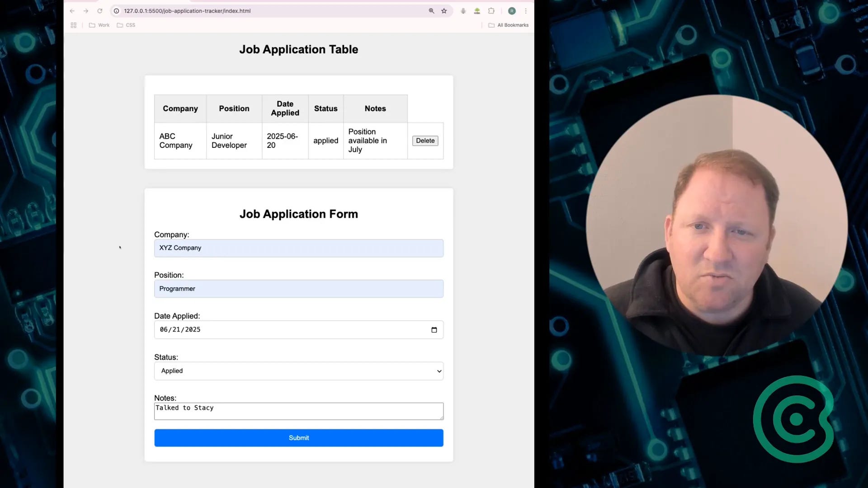Viewport: 868px width, 488px height.
Task: Open the date picker calendar icon
Action: tap(434, 330)
